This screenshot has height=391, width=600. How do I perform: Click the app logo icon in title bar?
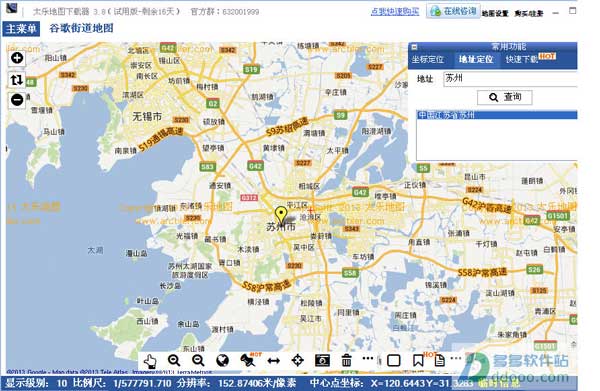(x=12, y=8)
